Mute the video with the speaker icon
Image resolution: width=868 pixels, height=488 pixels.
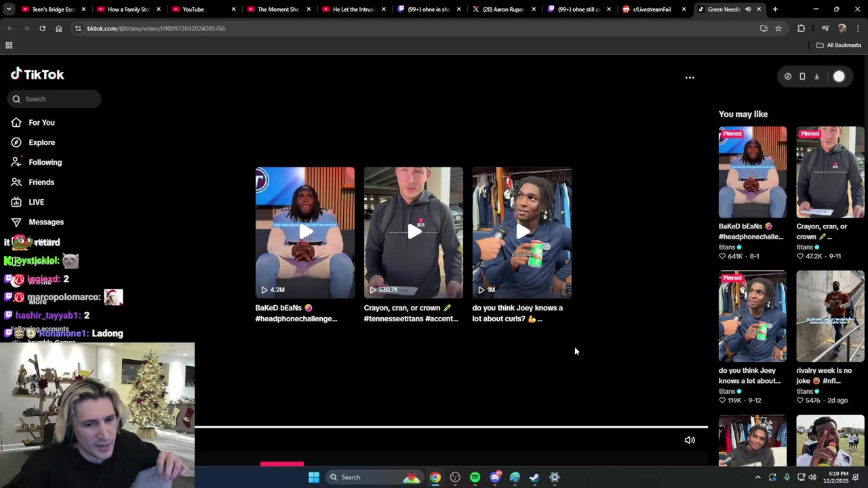(690, 441)
